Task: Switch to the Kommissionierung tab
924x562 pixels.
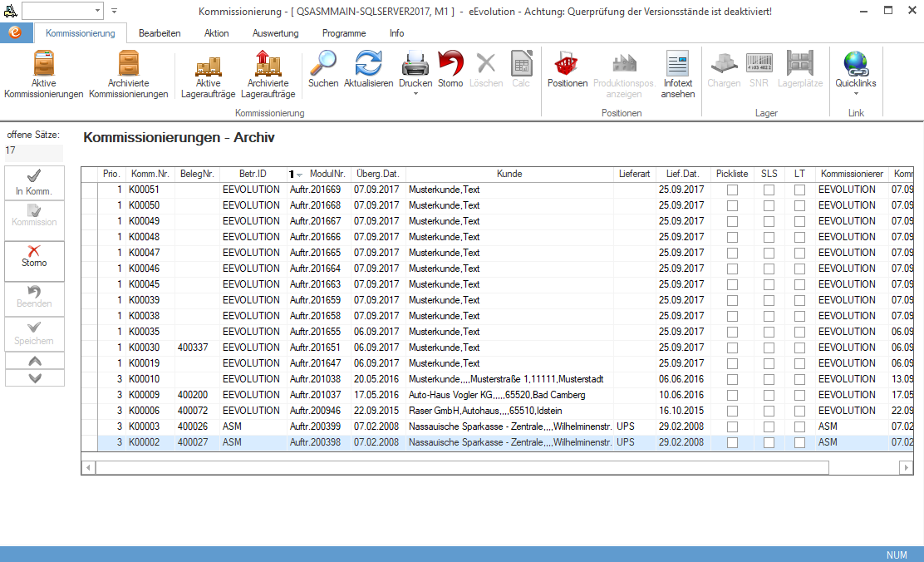Action: tap(80, 33)
